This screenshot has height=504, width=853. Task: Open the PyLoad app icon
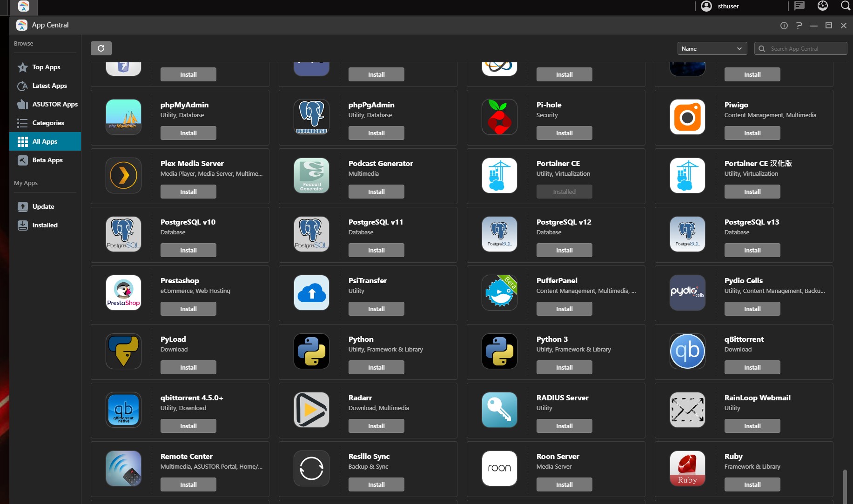pyautogui.click(x=123, y=351)
